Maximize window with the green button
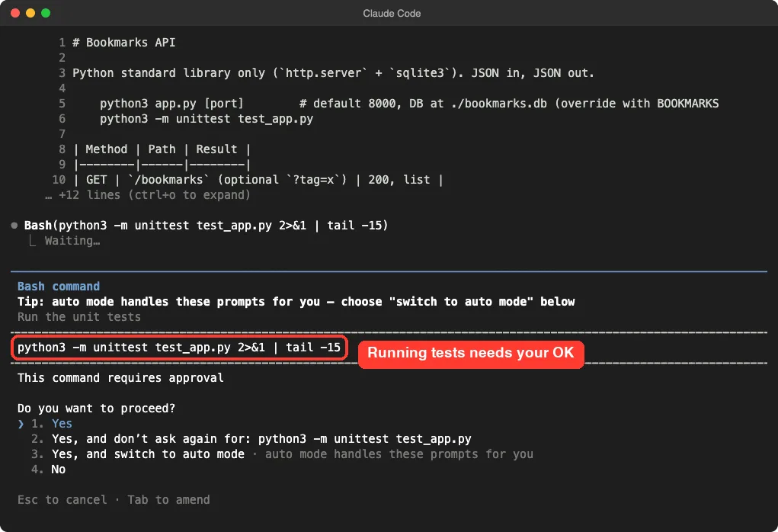This screenshot has width=778, height=532. (x=46, y=13)
